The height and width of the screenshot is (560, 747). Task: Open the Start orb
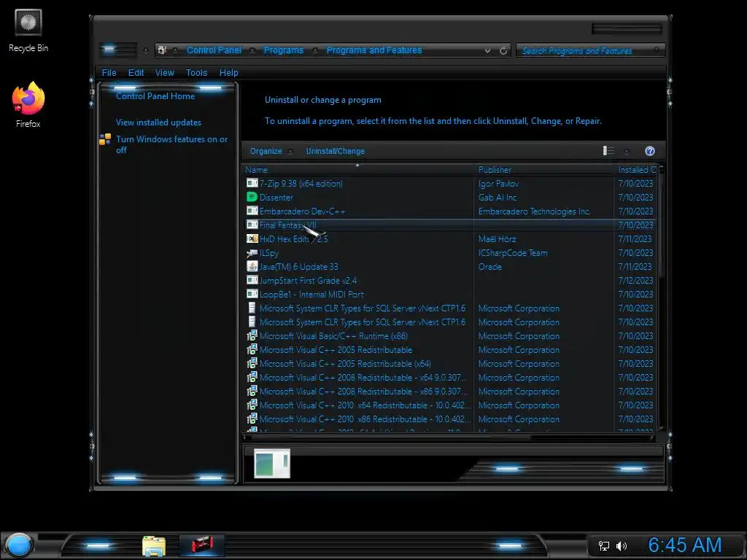(19, 545)
